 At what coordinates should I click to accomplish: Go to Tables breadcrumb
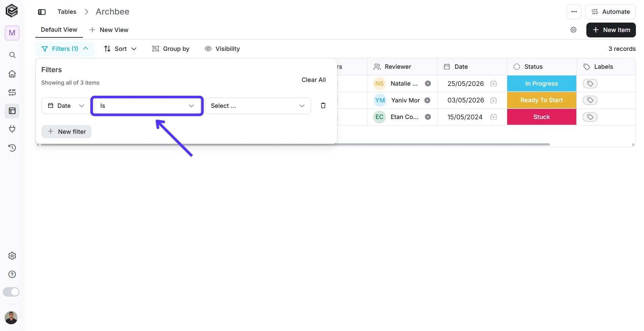point(67,12)
